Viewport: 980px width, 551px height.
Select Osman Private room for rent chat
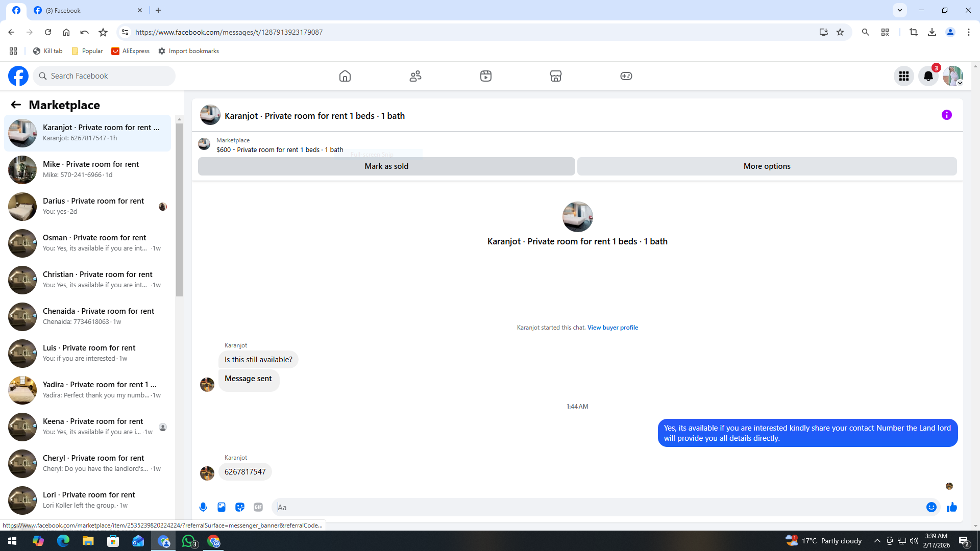(x=87, y=243)
